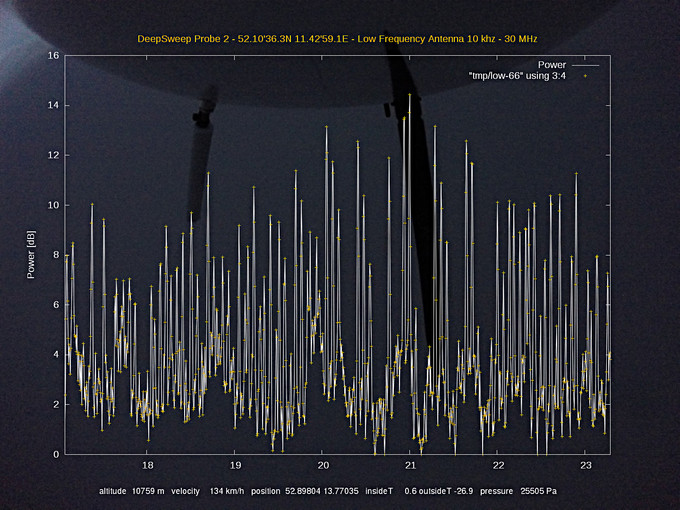Click the chart title 'DeepSweep Probe 2'
Image resolution: width=680 pixels, height=510 pixels.
click(x=184, y=39)
